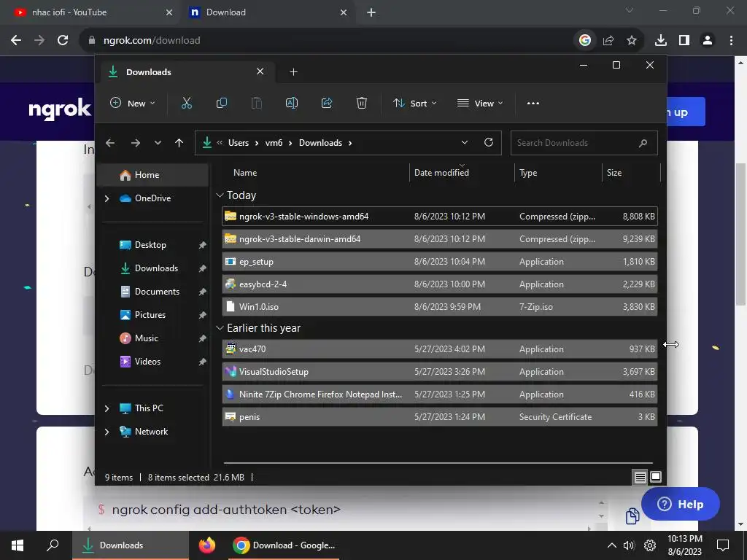This screenshot has width=747, height=560.
Task: Select the ngrok-v3-stable-windows-amd64 file
Action: 440,216
